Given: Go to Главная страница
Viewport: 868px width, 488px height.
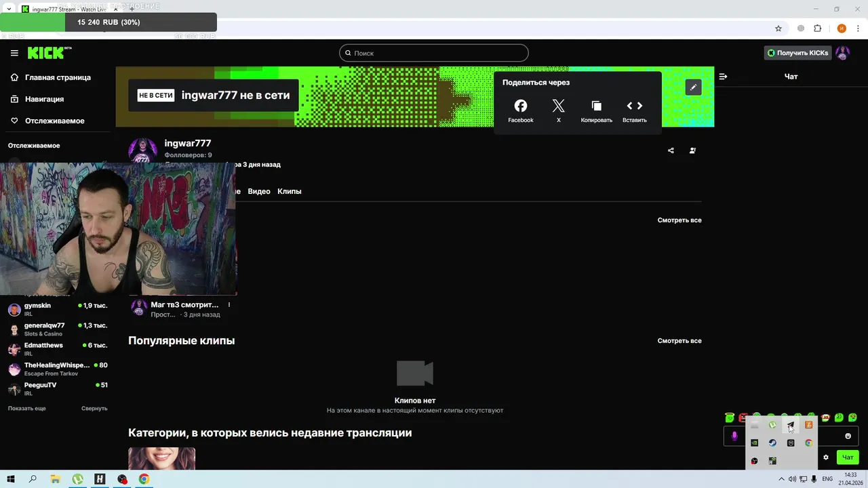Looking at the screenshot, I should pyautogui.click(x=58, y=77).
